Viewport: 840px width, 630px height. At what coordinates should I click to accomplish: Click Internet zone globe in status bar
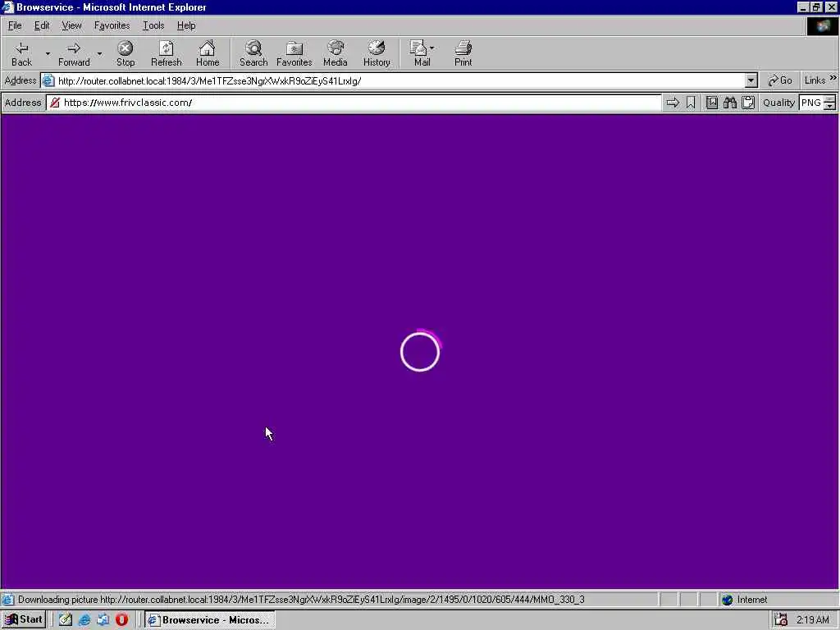tap(727, 600)
